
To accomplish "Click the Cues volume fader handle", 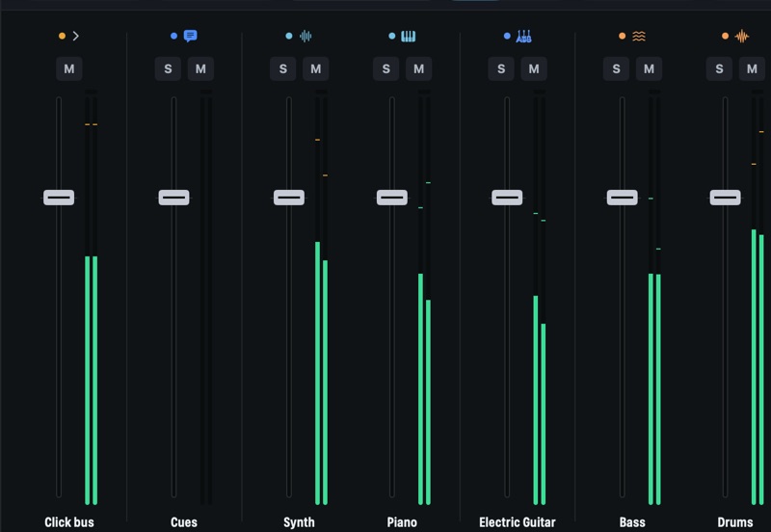I will (174, 198).
